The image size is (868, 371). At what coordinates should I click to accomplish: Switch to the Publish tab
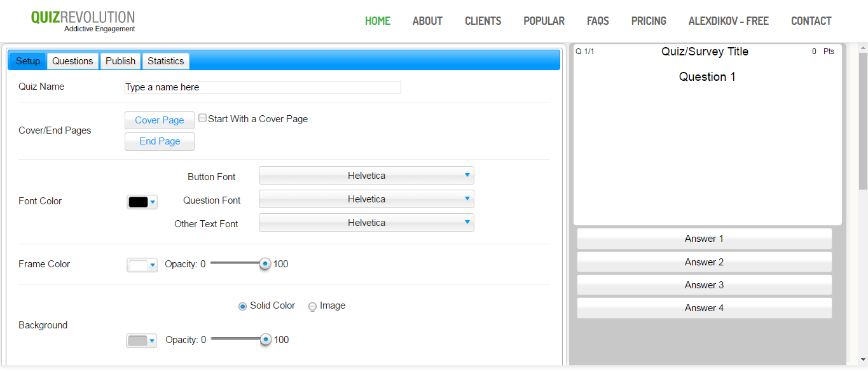click(x=120, y=61)
